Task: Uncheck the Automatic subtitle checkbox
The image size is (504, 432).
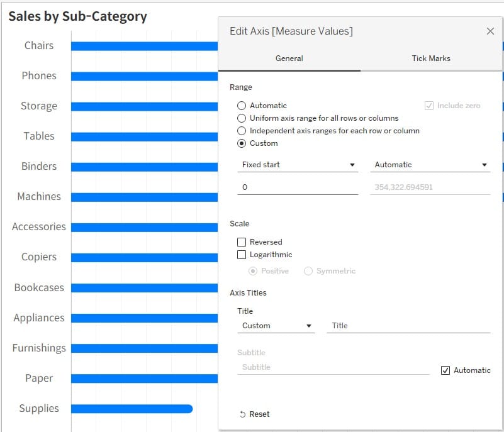Action: pyautogui.click(x=445, y=370)
